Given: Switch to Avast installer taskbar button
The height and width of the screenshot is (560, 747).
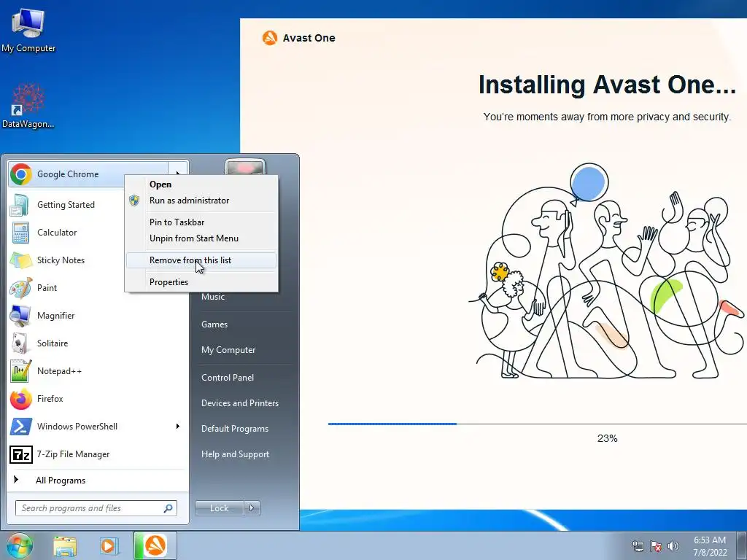Looking at the screenshot, I should pyautogui.click(x=155, y=545).
